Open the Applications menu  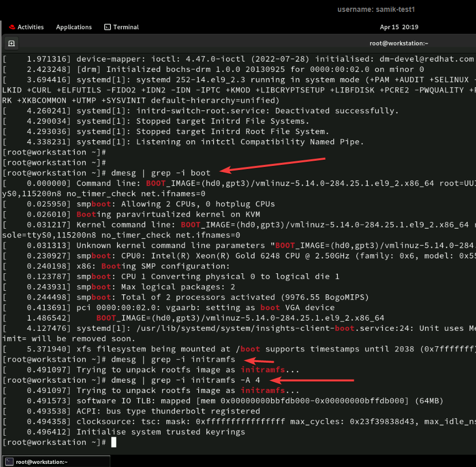coord(74,27)
